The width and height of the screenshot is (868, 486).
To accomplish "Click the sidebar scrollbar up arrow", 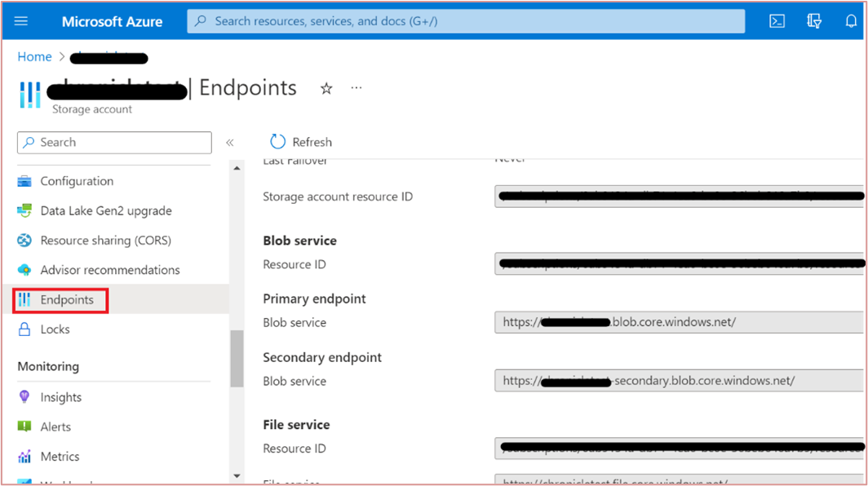I will coord(237,168).
